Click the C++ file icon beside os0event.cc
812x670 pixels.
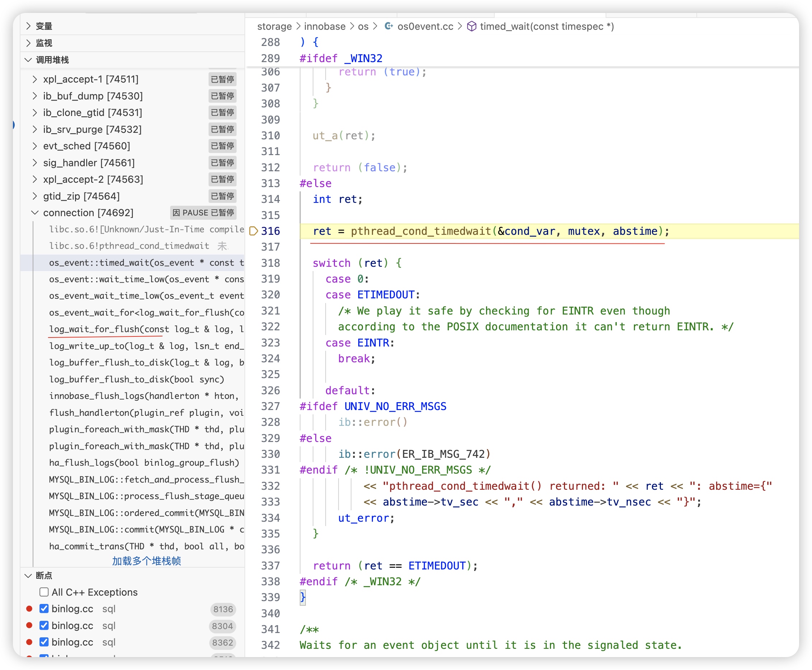click(388, 26)
